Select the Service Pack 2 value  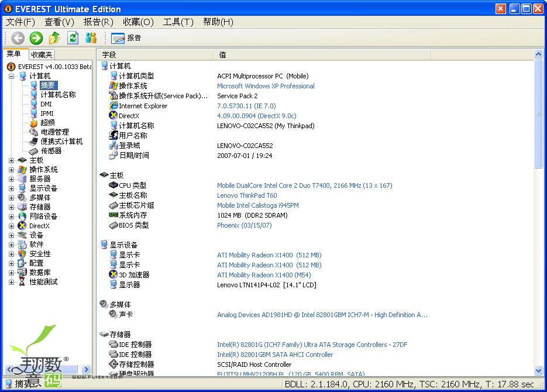click(x=237, y=96)
